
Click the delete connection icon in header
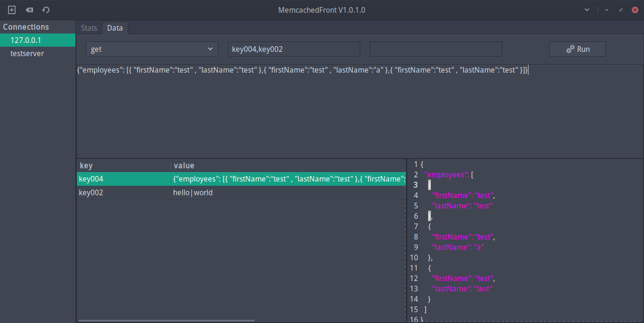coord(29,10)
